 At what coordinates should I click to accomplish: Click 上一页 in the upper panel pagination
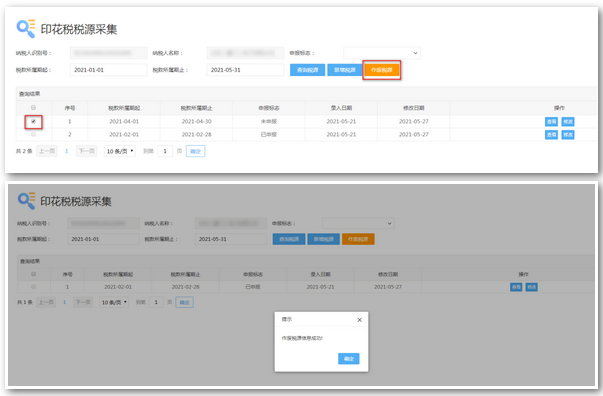click(47, 151)
